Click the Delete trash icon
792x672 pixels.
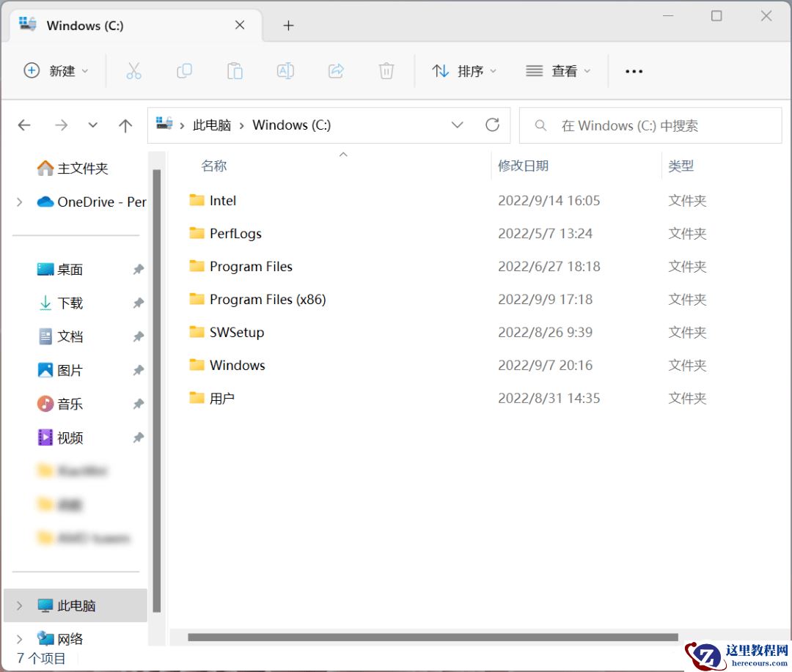coord(386,70)
